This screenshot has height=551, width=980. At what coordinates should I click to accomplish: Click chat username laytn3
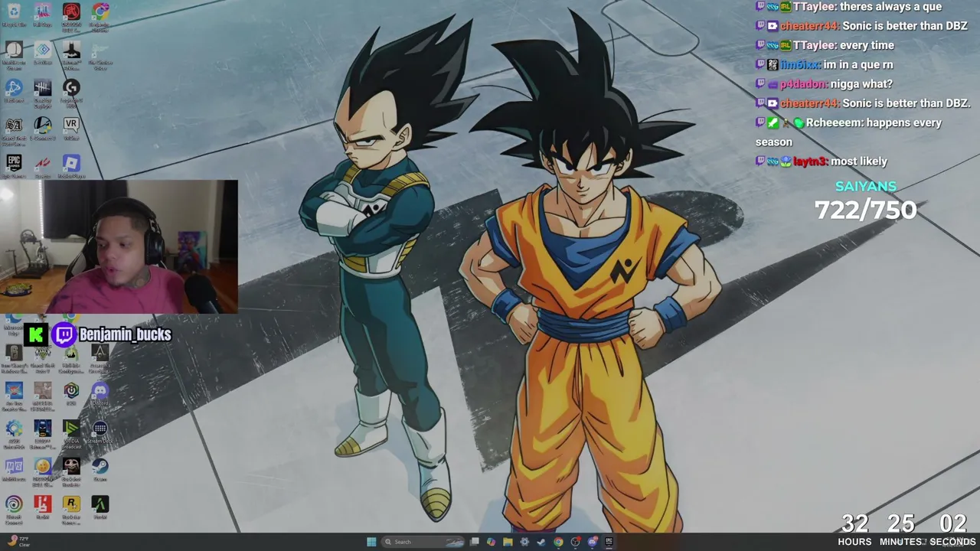point(809,161)
